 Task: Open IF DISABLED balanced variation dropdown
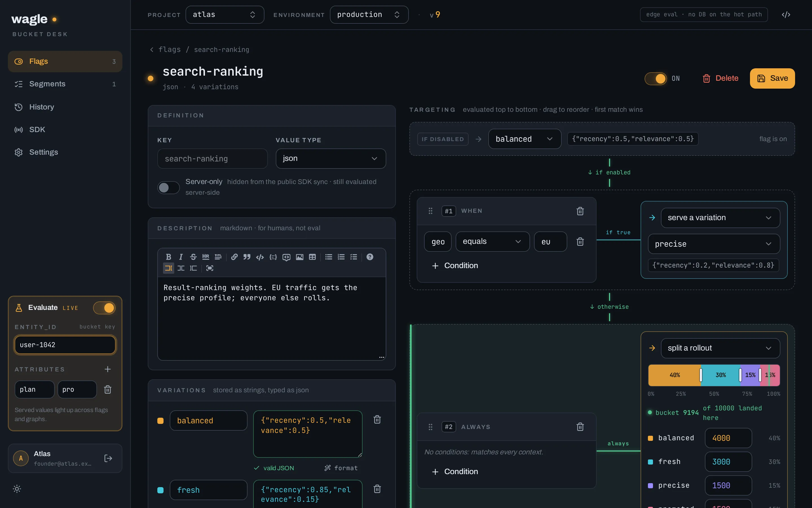(x=525, y=139)
